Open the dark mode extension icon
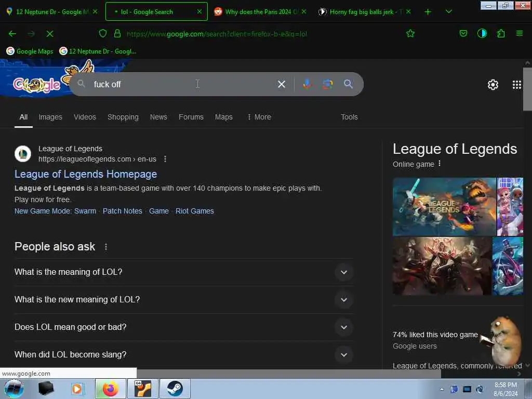Image resolution: width=532 pixels, height=399 pixels. [482, 33]
